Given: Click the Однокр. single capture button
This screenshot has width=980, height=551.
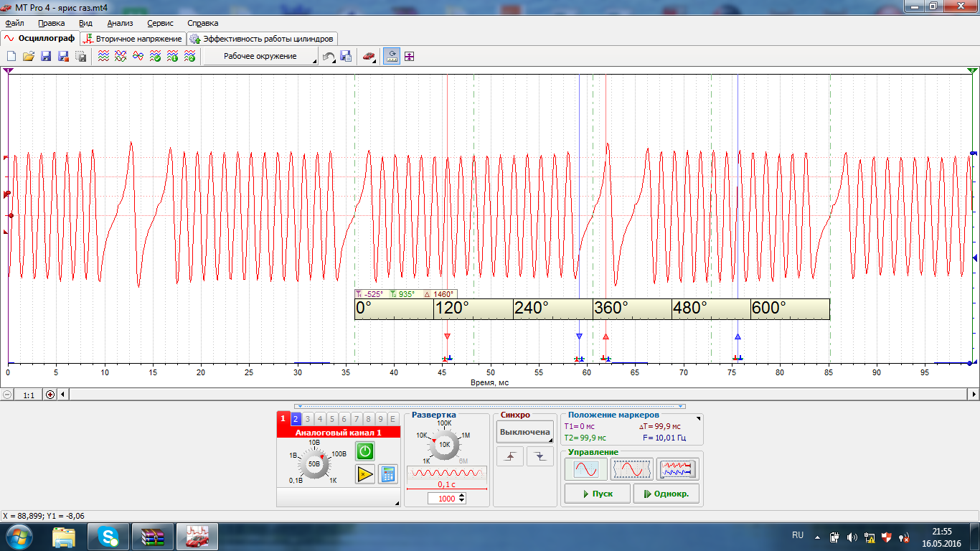Looking at the screenshot, I should pyautogui.click(x=666, y=494).
